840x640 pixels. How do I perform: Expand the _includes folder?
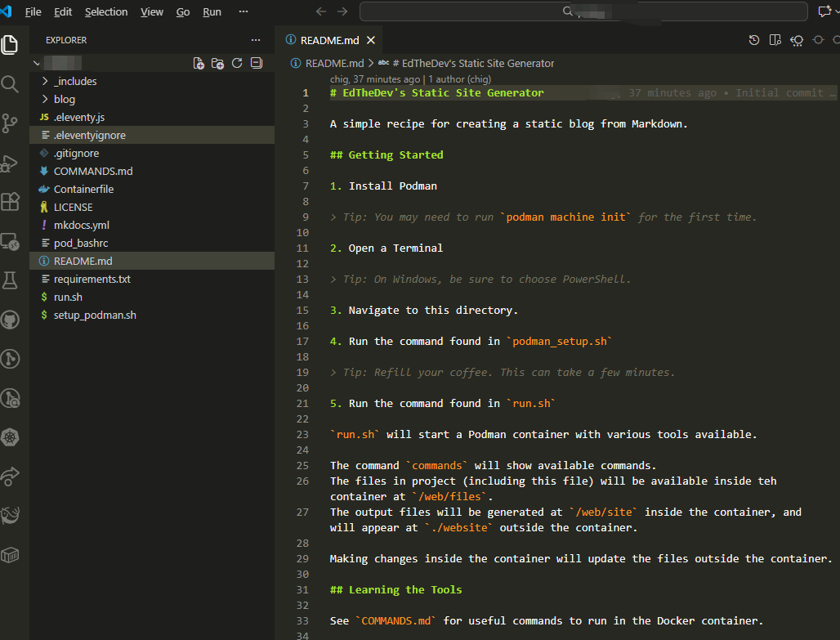point(45,81)
